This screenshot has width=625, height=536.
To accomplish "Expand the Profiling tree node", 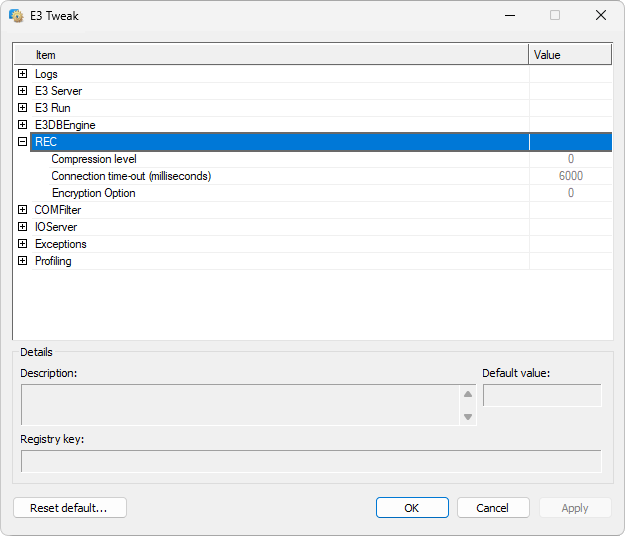I will [22, 261].
